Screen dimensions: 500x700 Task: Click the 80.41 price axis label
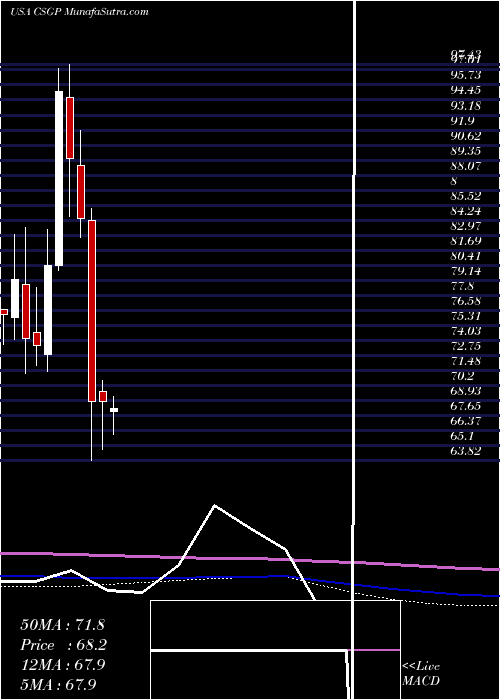tap(466, 256)
